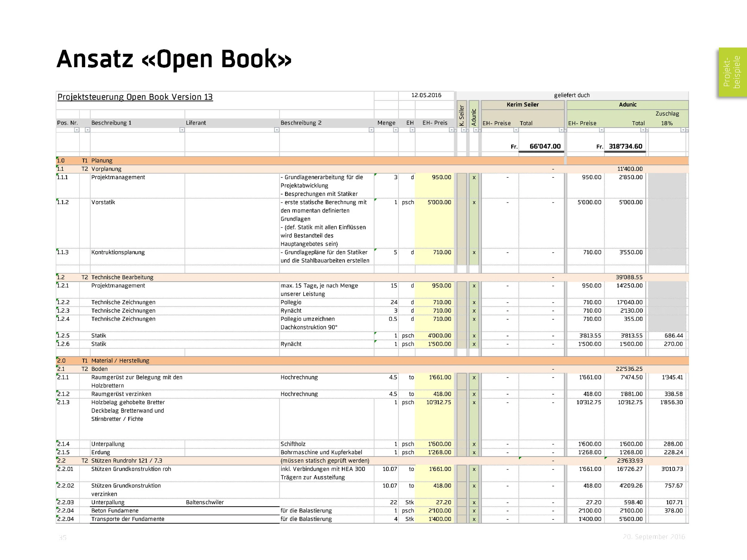The width and height of the screenshot is (747, 560).
Task: Click the subtotal '23'633.93'
Action: (630, 461)
